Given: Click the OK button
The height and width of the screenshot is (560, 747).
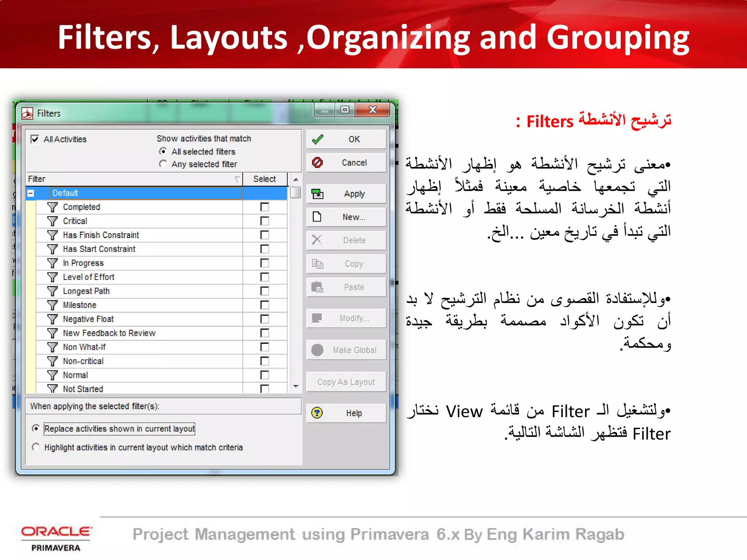Looking at the screenshot, I should pyautogui.click(x=346, y=139).
